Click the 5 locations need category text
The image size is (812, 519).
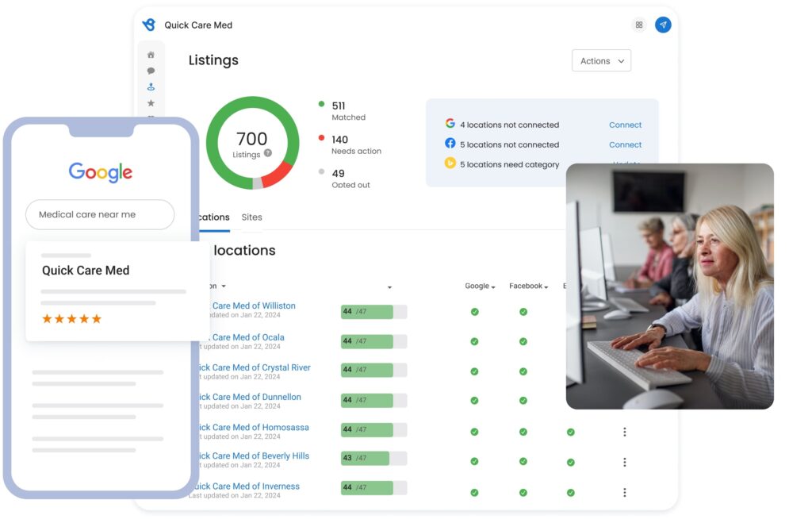510,164
